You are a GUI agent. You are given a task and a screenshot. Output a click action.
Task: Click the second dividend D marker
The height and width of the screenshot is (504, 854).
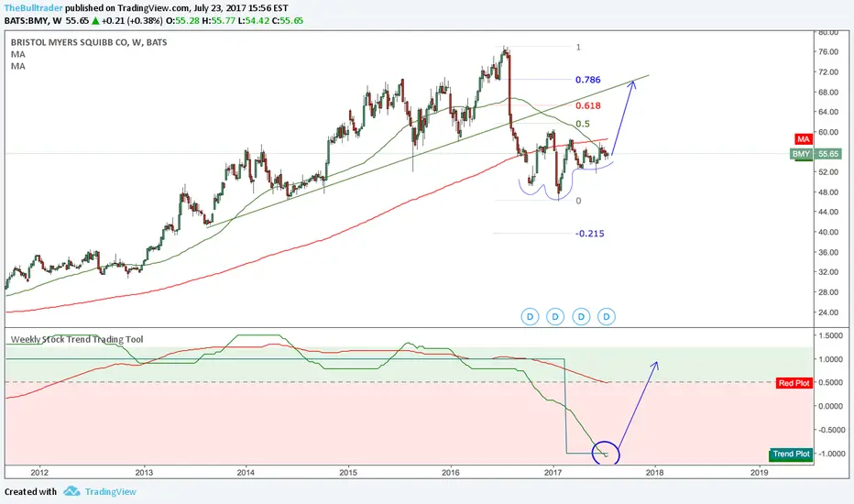(555, 316)
